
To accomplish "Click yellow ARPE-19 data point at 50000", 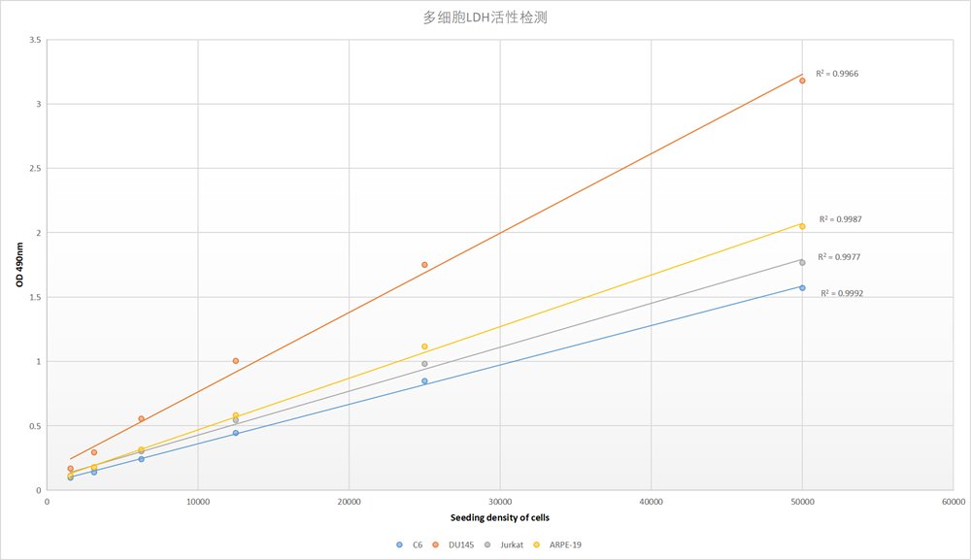I will (802, 226).
